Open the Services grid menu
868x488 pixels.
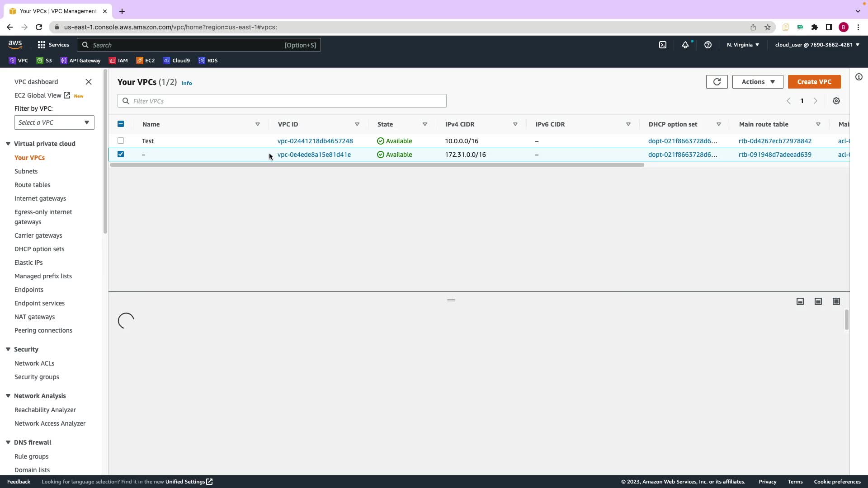coord(42,45)
